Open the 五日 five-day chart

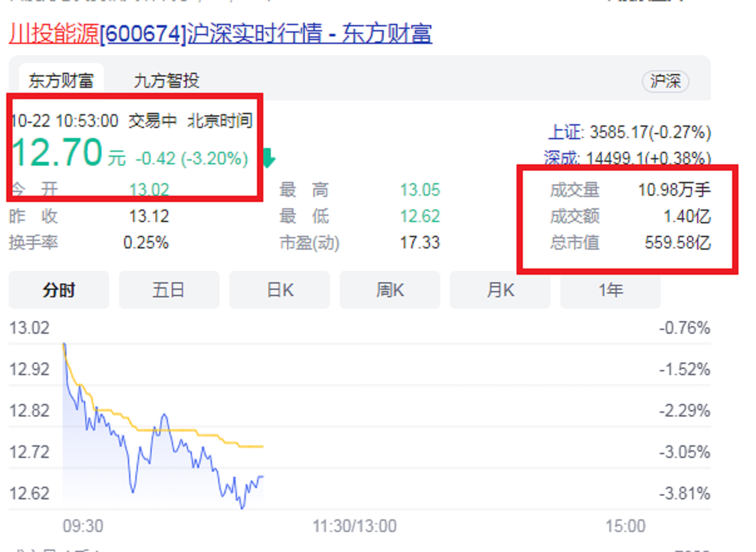[169, 289]
